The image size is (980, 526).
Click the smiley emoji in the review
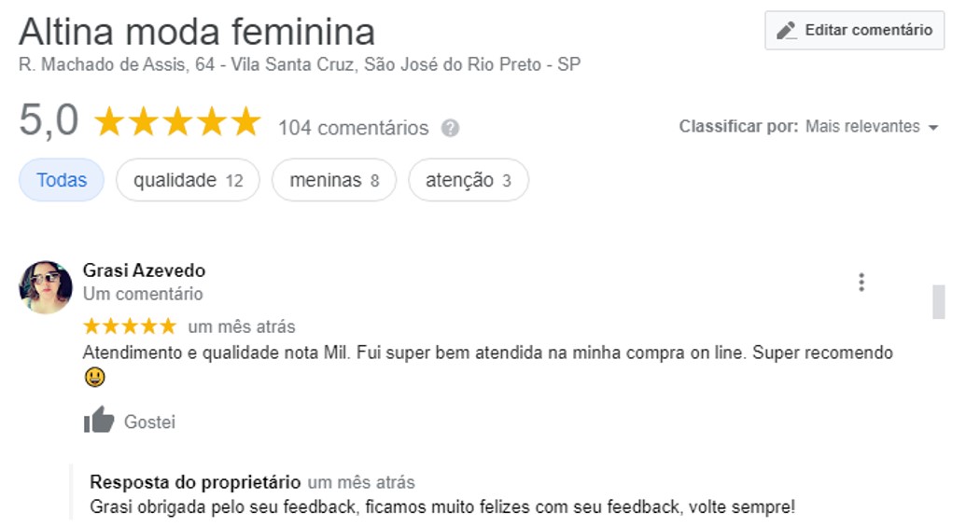(95, 378)
